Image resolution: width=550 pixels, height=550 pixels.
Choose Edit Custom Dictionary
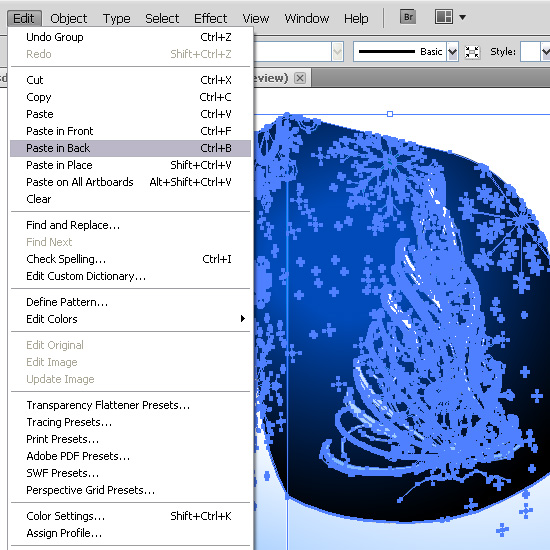pyautogui.click(x=130, y=276)
